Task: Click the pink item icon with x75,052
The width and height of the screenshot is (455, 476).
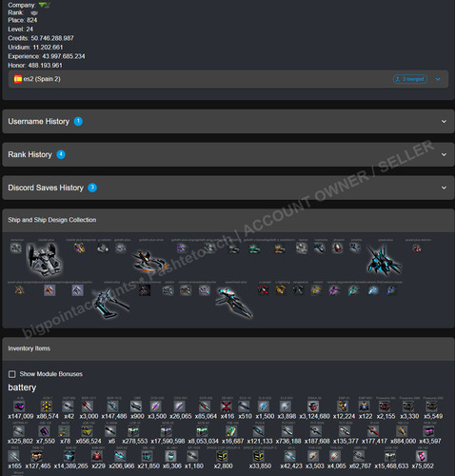Action: (x=422, y=456)
